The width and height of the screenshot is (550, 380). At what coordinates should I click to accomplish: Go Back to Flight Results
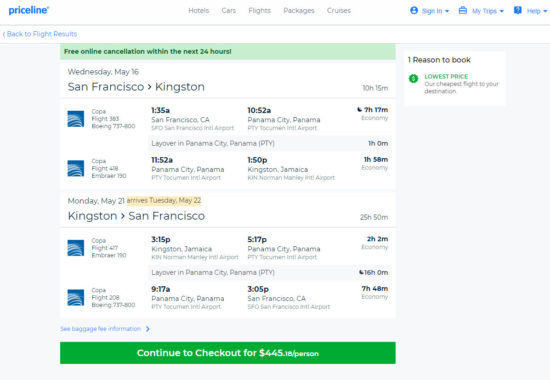[x=40, y=34]
